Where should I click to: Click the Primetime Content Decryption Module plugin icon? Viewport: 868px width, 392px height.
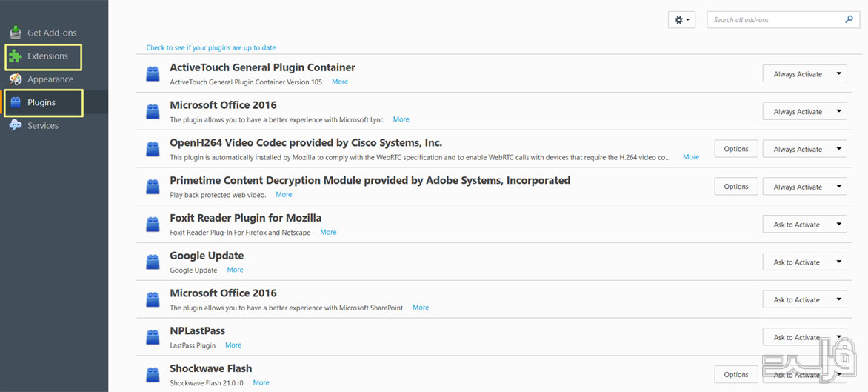tap(153, 187)
